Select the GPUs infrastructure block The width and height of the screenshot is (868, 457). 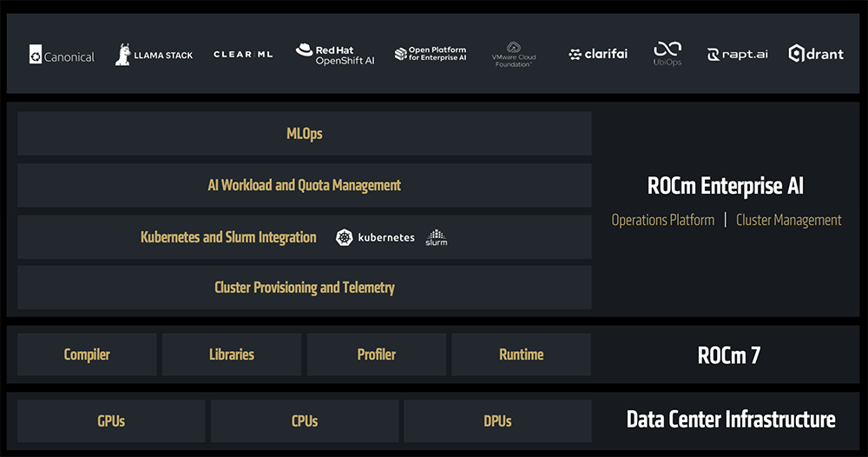pos(111,421)
